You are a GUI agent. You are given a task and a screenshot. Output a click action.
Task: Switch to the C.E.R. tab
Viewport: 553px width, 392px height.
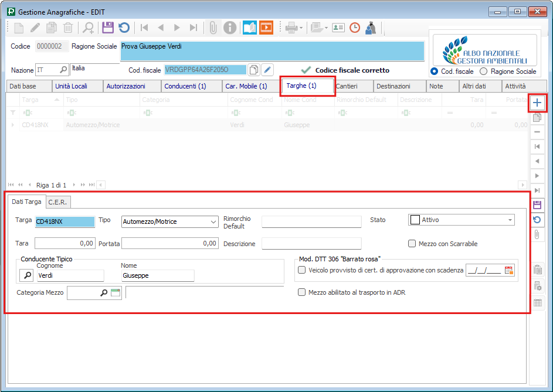click(x=58, y=202)
